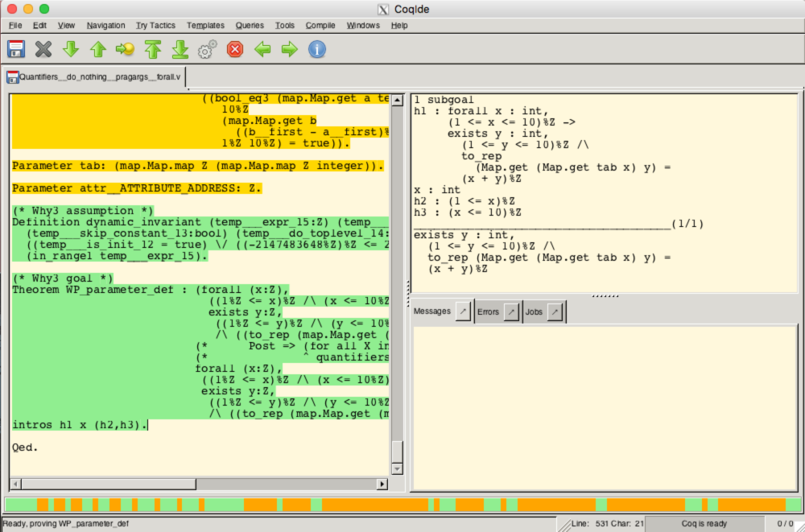This screenshot has width=805, height=532.
Task: Detach the Errors panel
Action: (511, 312)
